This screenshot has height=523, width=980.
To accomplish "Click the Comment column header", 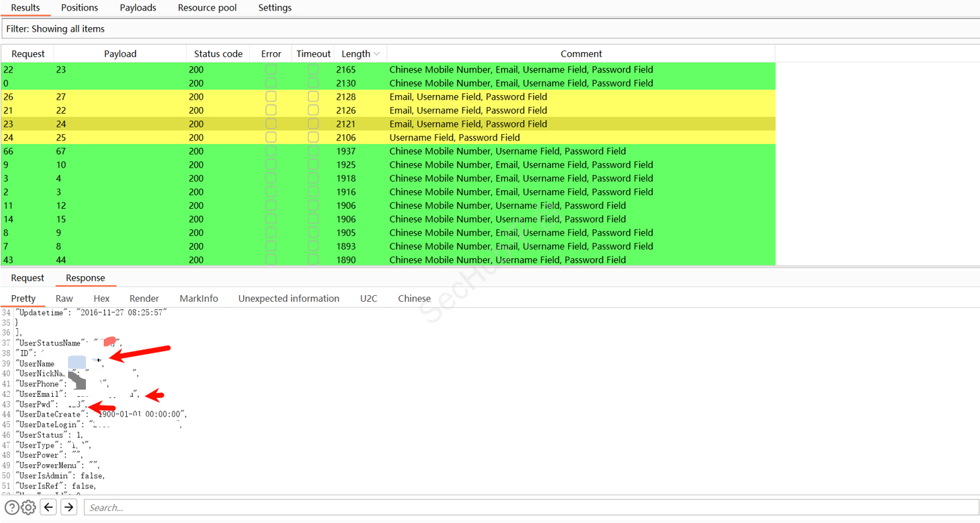I will (581, 54).
